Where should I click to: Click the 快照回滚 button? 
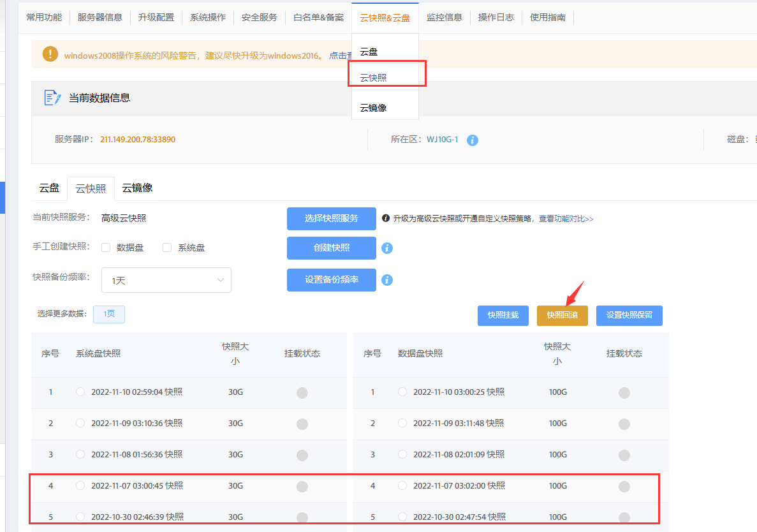[x=562, y=315]
